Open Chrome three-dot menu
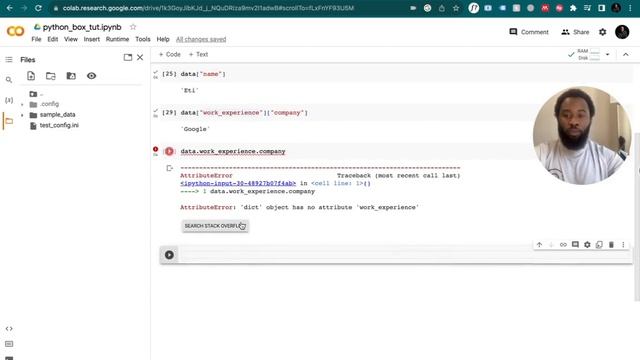Image resolution: width=640 pixels, height=360 pixels. [631, 8]
